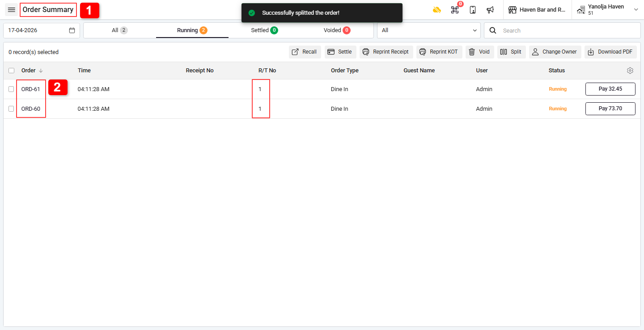The image size is (644, 330).
Task: Click the Pay 32.45 button
Action: [x=610, y=89]
